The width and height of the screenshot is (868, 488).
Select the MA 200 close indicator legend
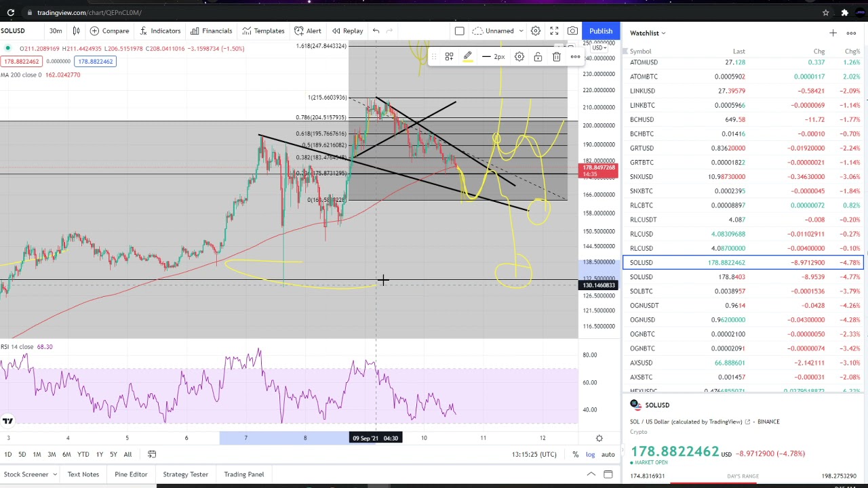[40, 75]
